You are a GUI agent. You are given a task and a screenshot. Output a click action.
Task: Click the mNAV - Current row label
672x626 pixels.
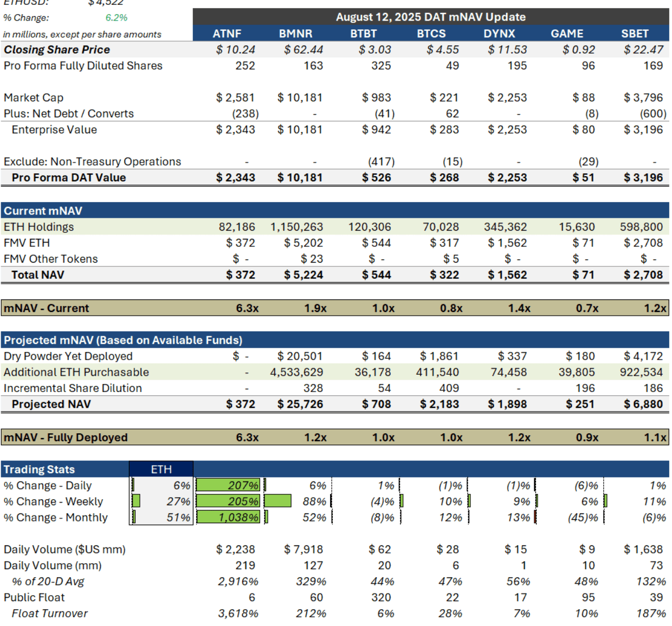(46, 308)
